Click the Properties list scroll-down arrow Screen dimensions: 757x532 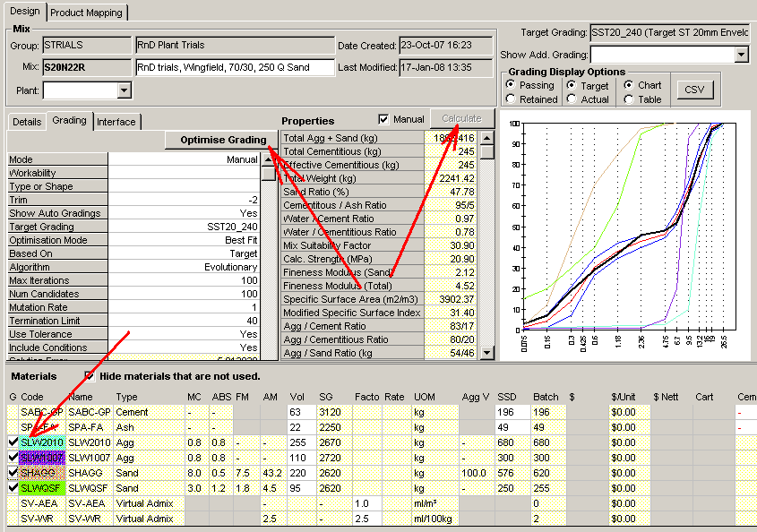[486, 353]
